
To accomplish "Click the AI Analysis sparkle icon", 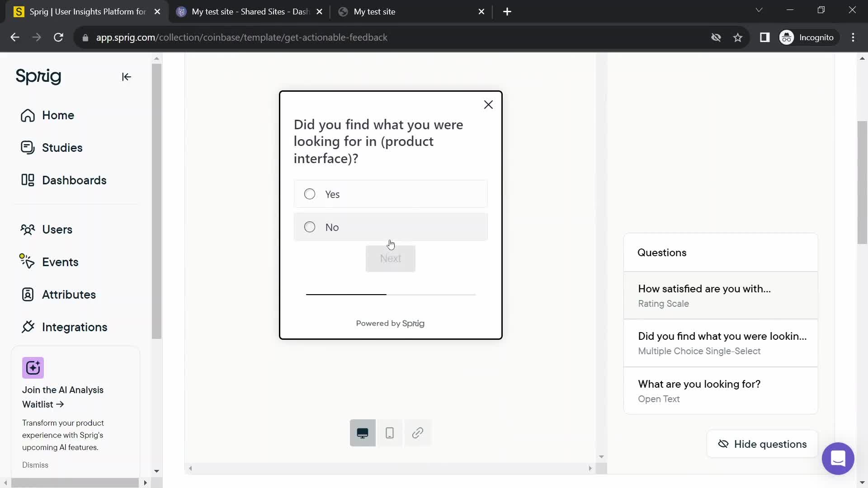I will (33, 368).
